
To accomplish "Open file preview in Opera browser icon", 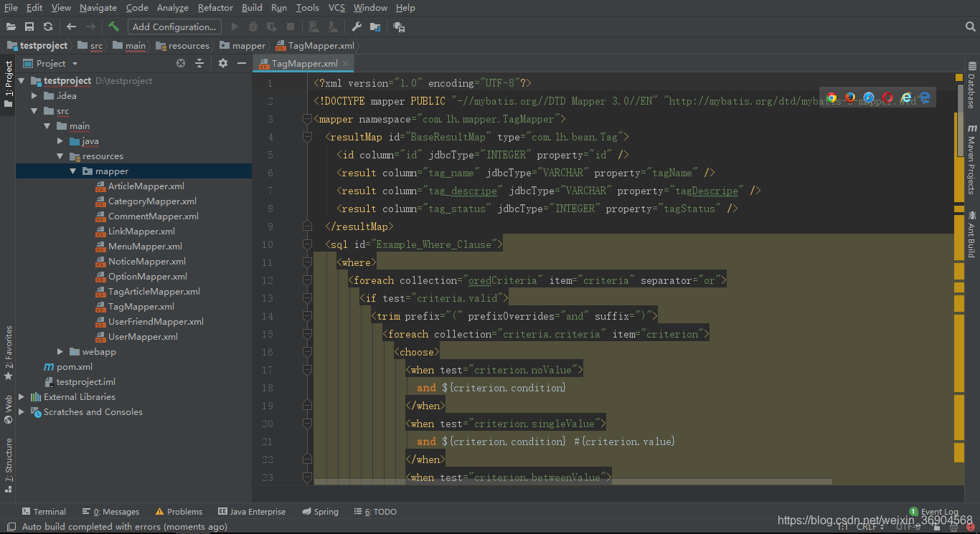I will click(x=887, y=97).
